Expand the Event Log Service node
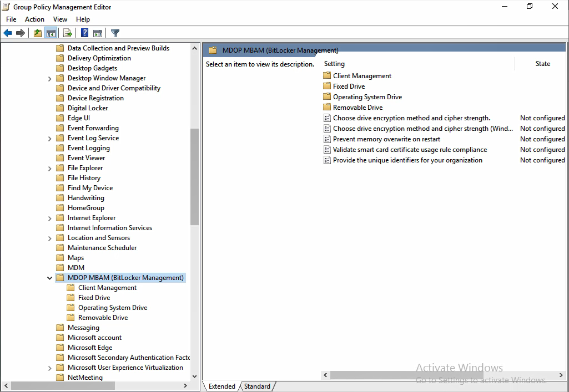The height and width of the screenshot is (392, 569). click(x=50, y=139)
